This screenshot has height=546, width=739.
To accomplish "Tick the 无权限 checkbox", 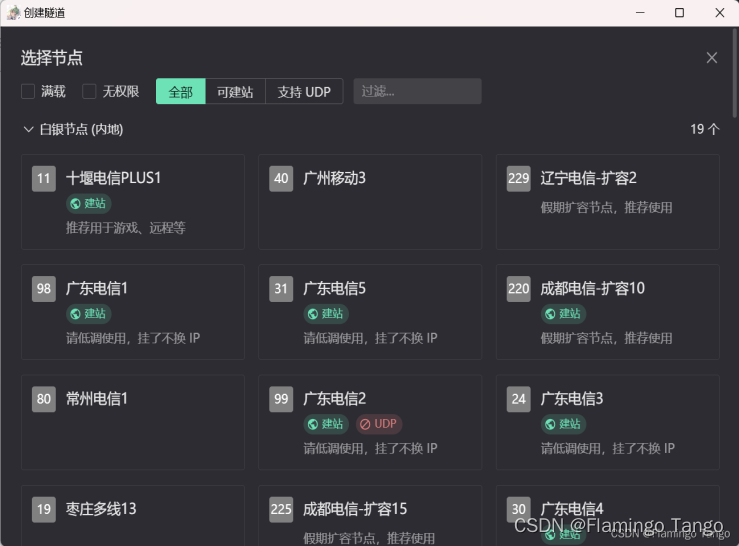I will [89, 91].
